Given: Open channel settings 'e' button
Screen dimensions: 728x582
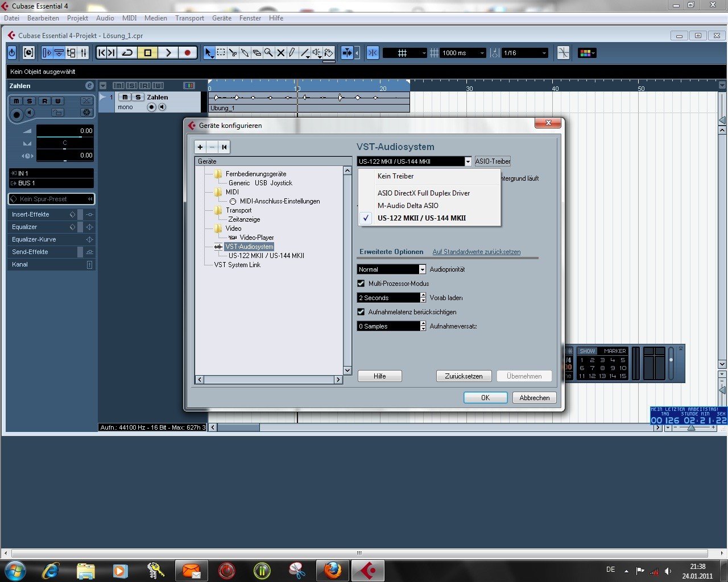Looking at the screenshot, I should point(89,85).
